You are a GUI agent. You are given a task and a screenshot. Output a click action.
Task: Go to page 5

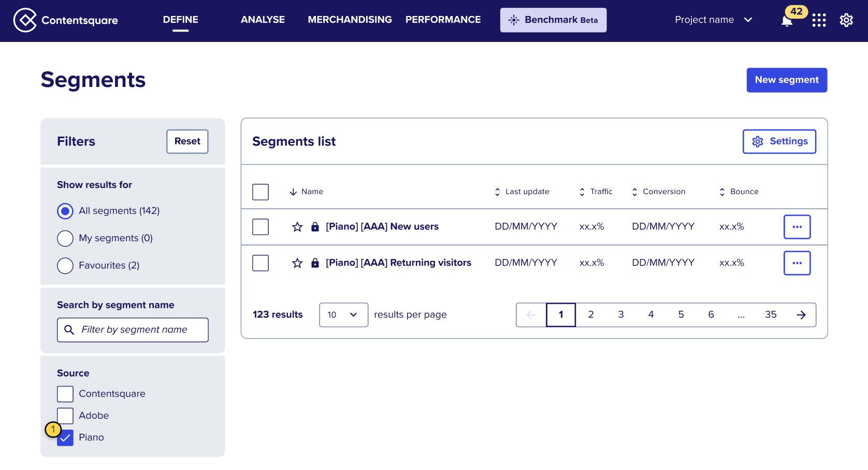point(681,315)
